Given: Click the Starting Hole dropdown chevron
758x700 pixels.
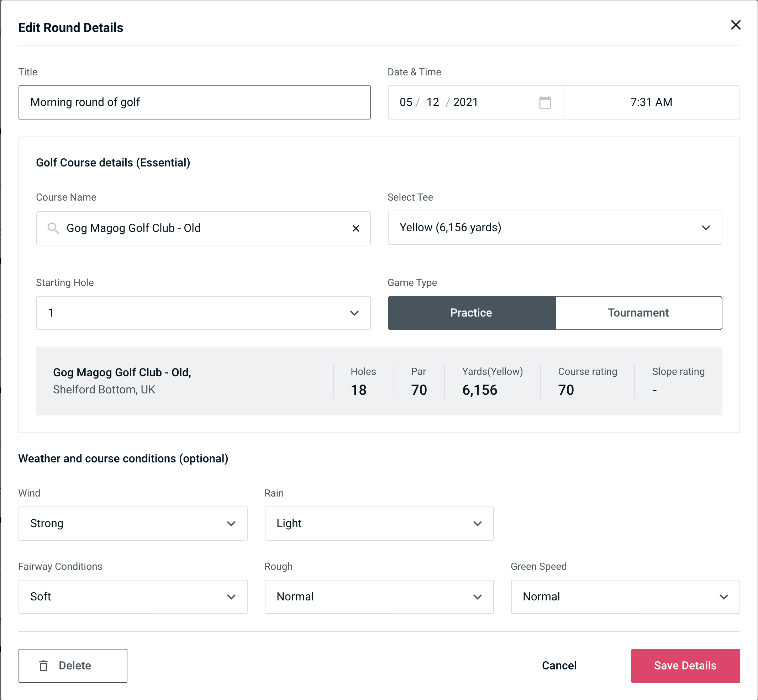Looking at the screenshot, I should click(354, 313).
